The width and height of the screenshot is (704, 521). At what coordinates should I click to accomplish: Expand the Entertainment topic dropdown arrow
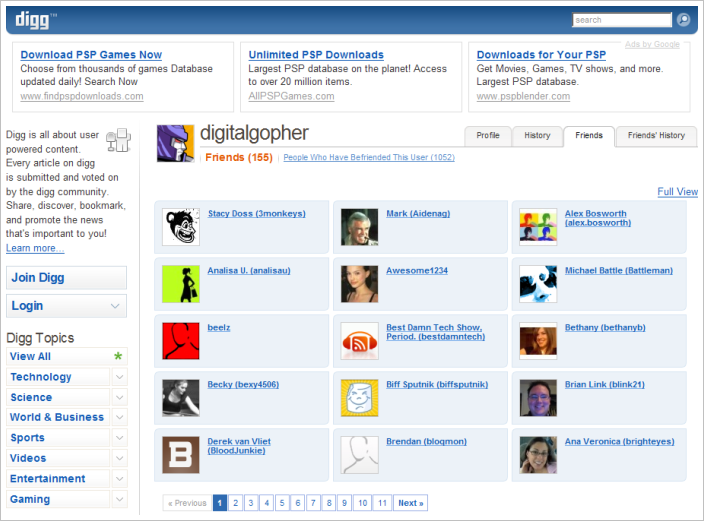[119, 479]
